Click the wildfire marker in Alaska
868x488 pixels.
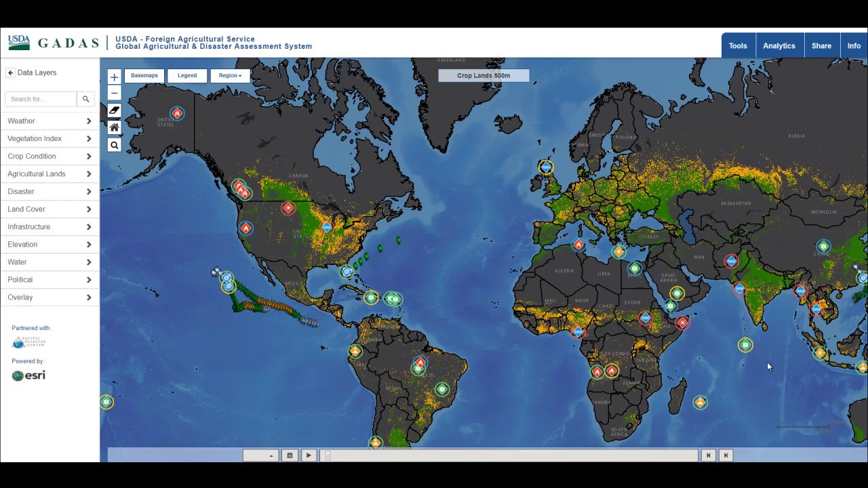(x=177, y=114)
